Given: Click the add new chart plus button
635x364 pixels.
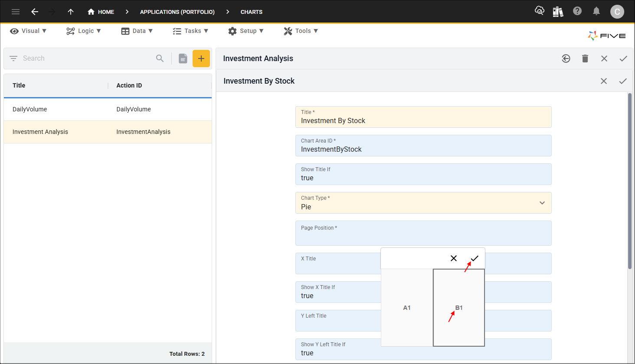Looking at the screenshot, I should (201, 58).
